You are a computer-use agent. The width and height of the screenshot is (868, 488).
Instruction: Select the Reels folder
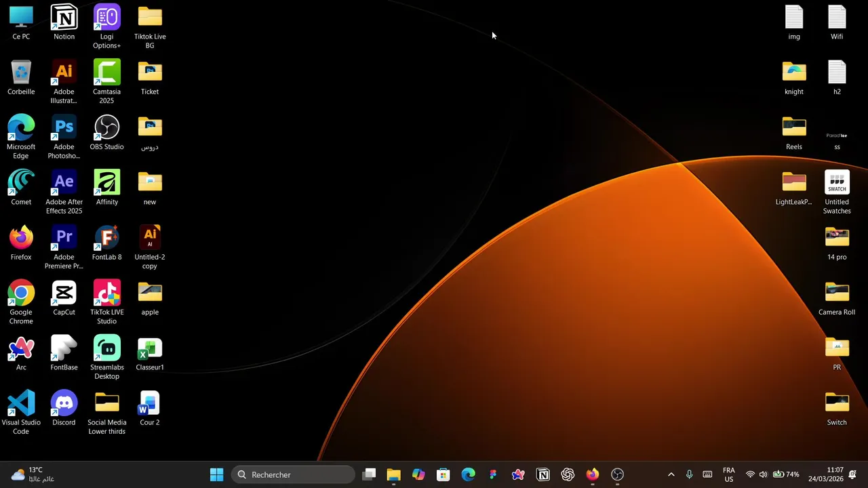coord(794,133)
